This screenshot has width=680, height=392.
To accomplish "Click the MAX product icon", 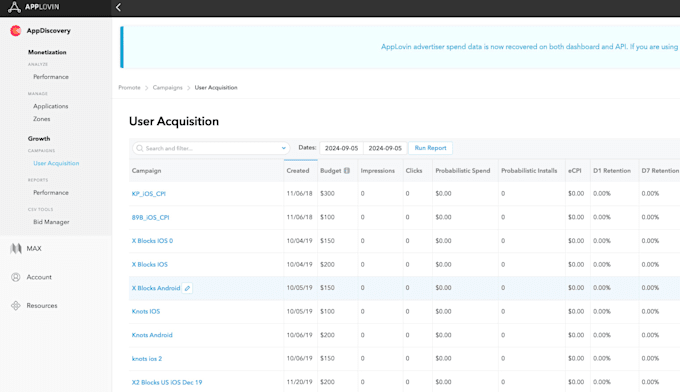I will pyautogui.click(x=16, y=248).
